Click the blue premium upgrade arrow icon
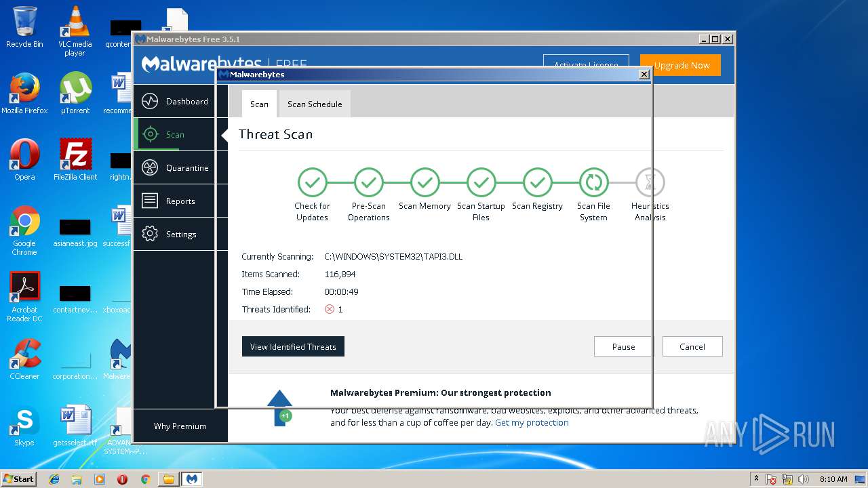Viewport: 868px width, 488px height. (x=279, y=408)
